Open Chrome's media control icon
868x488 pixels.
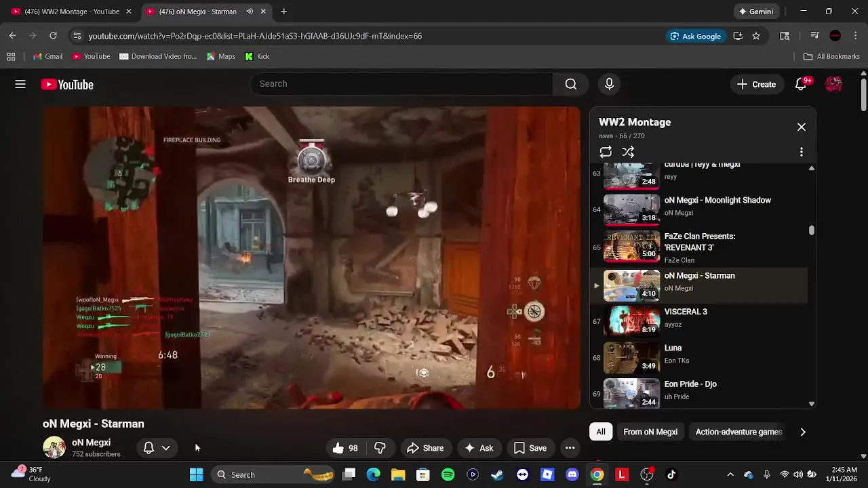point(815,36)
